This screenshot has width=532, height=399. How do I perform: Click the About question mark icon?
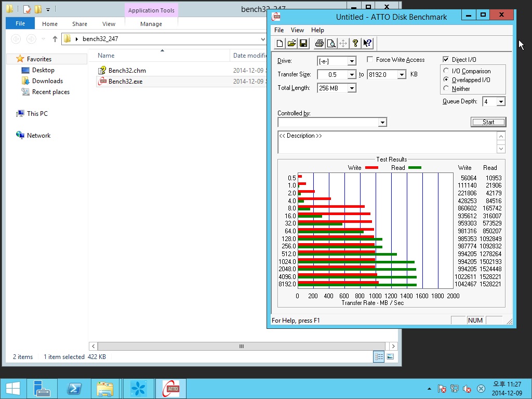pos(355,44)
